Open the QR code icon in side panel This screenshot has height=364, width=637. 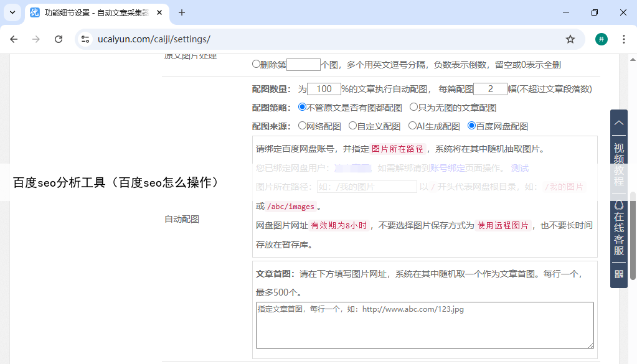619,274
